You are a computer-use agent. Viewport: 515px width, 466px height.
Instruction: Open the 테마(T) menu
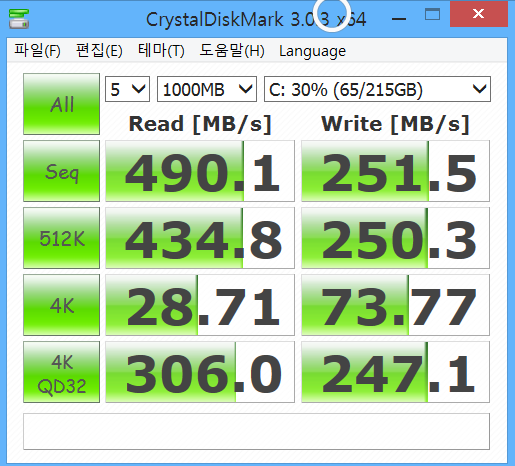pyautogui.click(x=161, y=51)
